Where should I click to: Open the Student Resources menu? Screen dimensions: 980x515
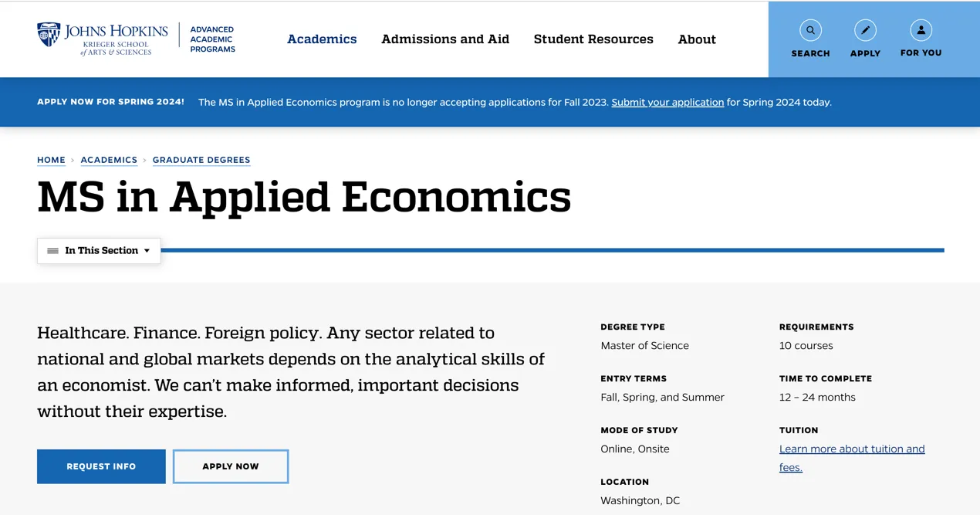[593, 39]
